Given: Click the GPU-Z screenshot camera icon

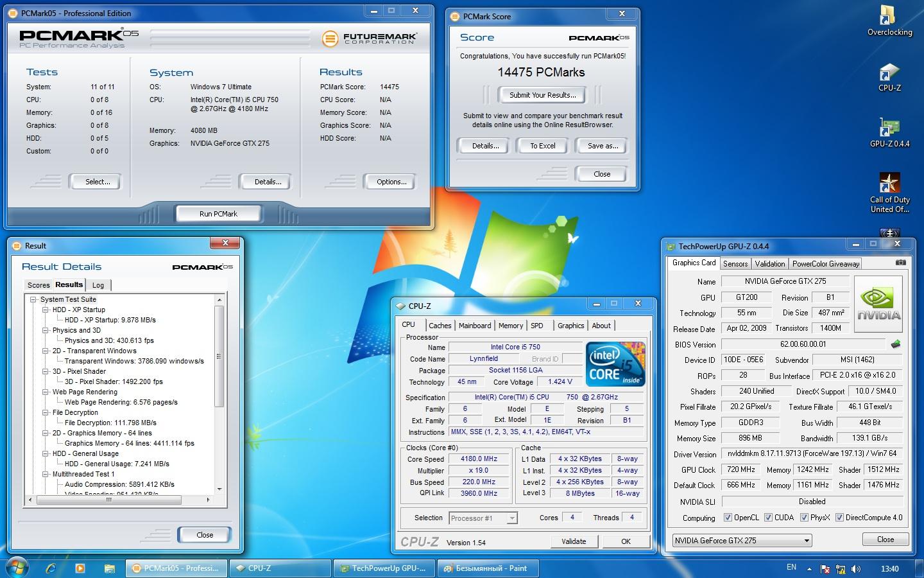Looking at the screenshot, I should click(x=901, y=263).
